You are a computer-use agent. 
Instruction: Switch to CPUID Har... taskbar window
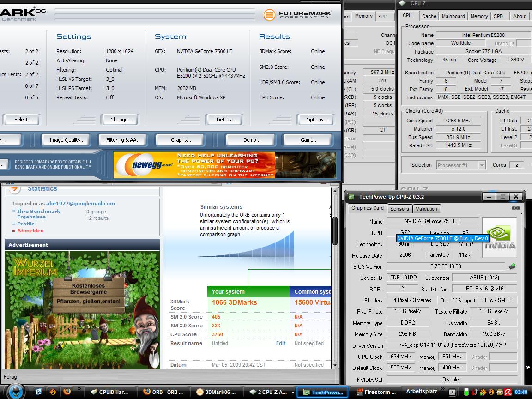pyautogui.click(x=110, y=392)
